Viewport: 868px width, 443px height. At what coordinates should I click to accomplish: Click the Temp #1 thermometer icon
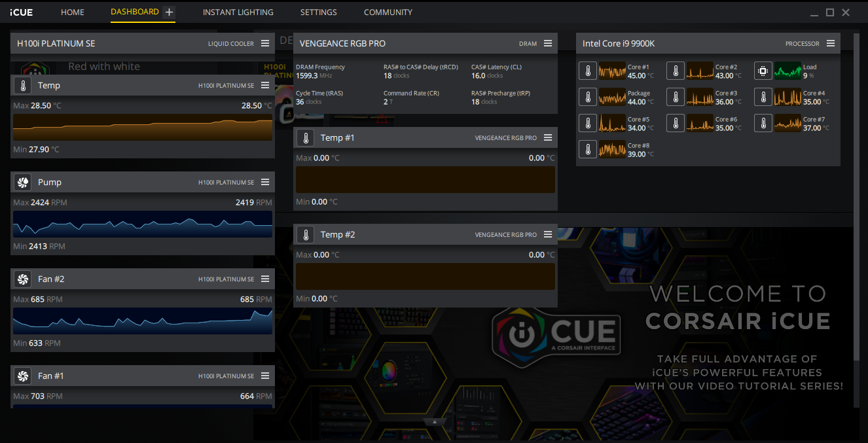tap(306, 138)
